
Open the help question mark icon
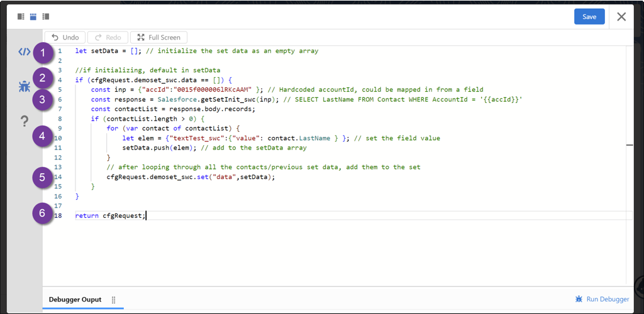[25, 121]
